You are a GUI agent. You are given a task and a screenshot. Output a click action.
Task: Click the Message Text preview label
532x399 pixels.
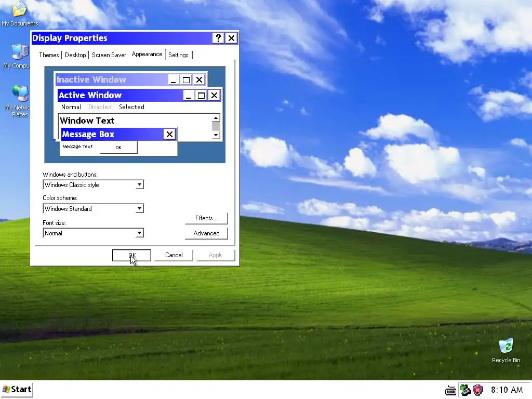click(78, 147)
